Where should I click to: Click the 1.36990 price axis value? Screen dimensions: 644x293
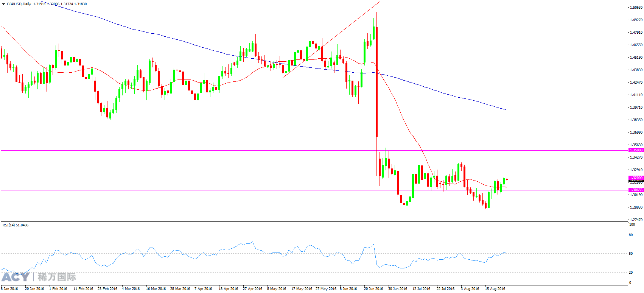pyautogui.click(x=636, y=132)
